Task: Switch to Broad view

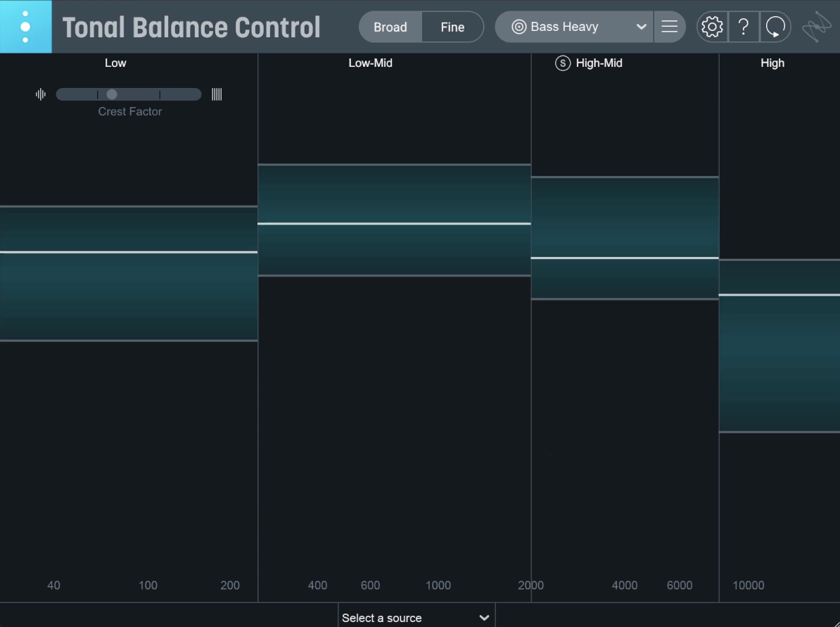Action: (390, 27)
